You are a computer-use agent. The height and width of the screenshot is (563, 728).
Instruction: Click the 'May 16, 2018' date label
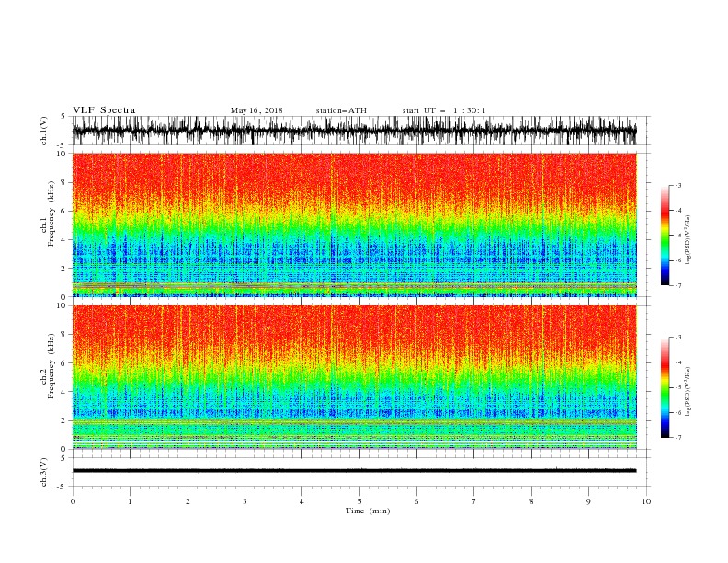[256, 110]
